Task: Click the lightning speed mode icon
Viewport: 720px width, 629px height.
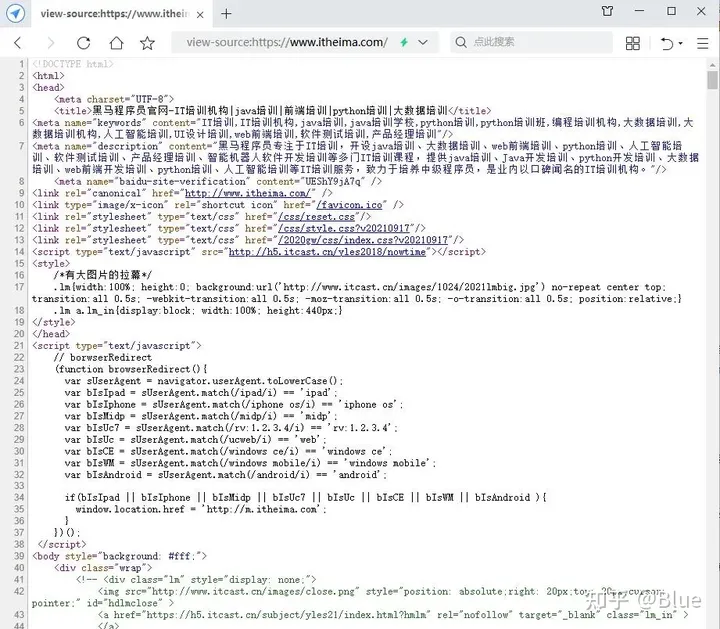Action: click(404, 43)
